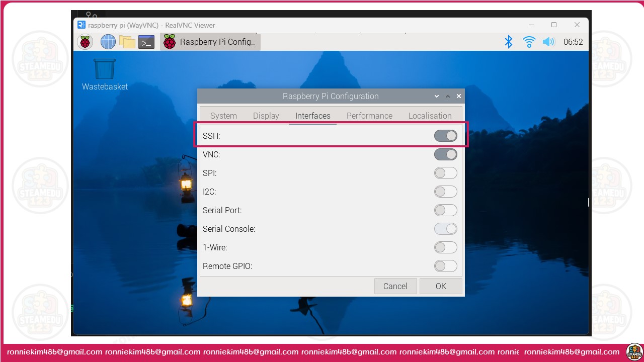Click the RealVNC Viewer title bar logo

(x=82, y=25)
